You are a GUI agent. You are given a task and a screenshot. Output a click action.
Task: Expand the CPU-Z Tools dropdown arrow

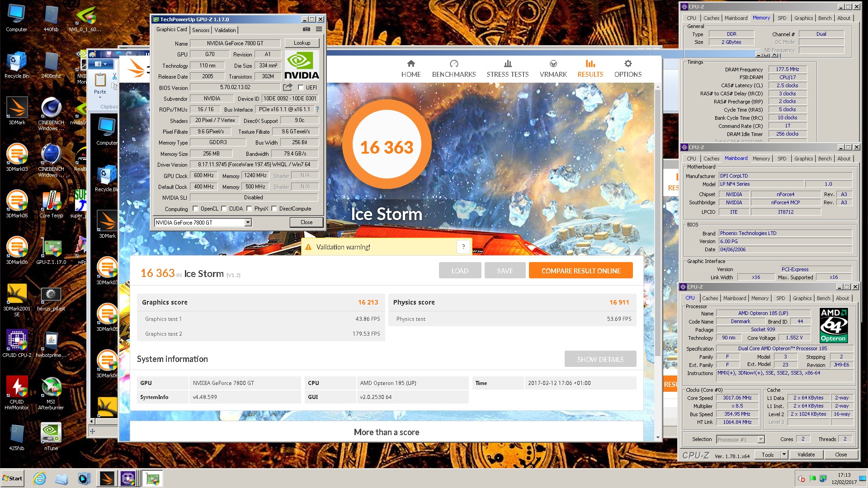[784, 455]
